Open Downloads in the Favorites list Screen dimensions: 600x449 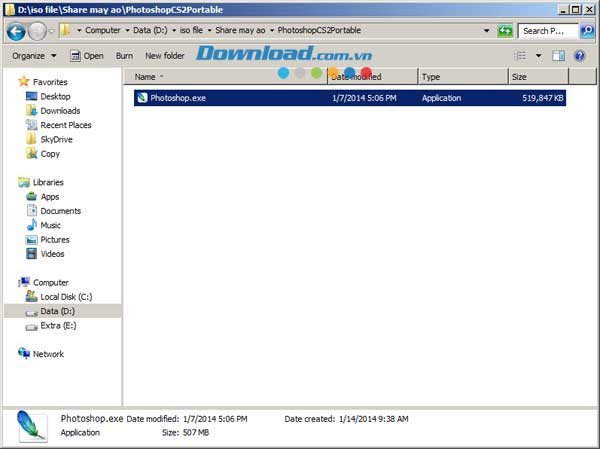[x=60, y=111]
